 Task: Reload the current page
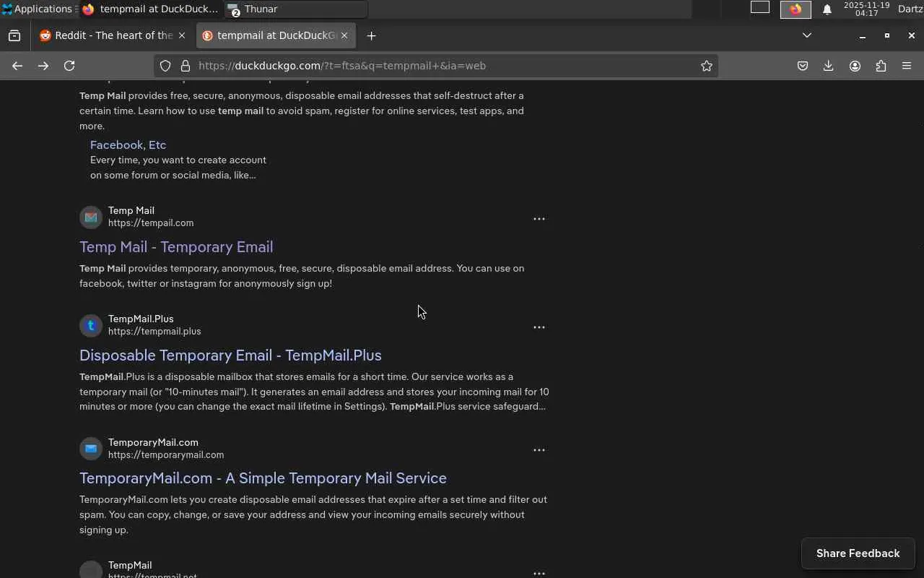tap(69, 66)
